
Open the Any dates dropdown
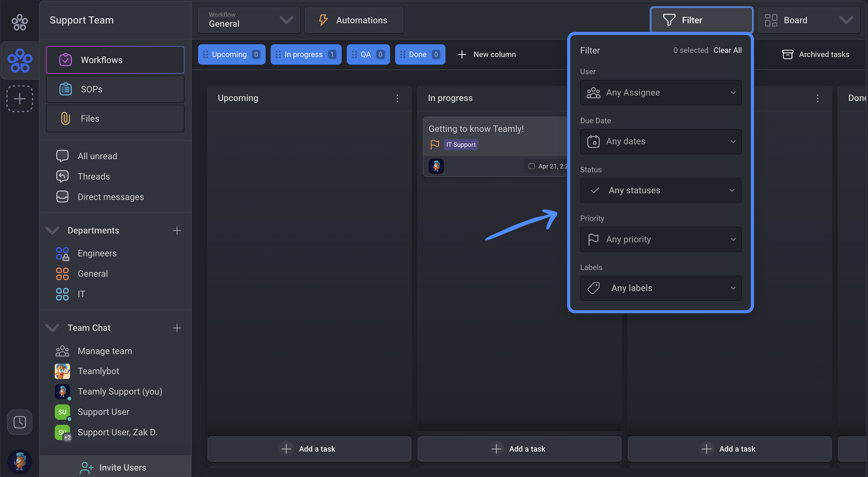661,141
